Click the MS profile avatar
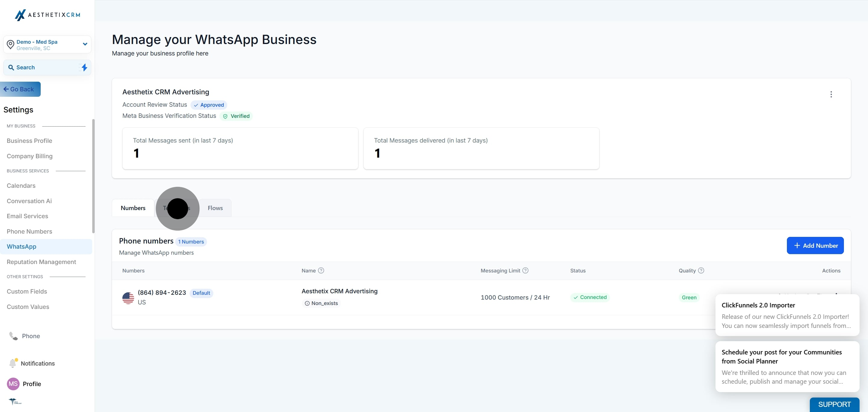Viewport: 868px width, 412px height. [x=13, y=384]
